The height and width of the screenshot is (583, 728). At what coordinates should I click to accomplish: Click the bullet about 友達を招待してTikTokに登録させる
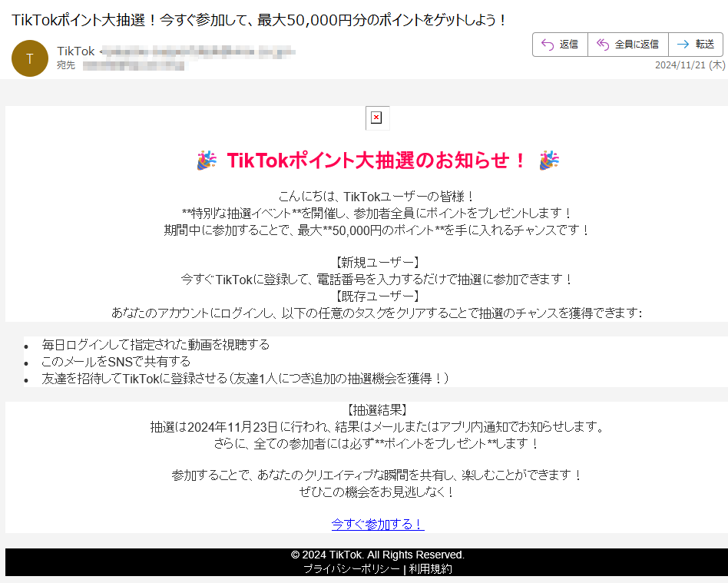pos(245,379)
